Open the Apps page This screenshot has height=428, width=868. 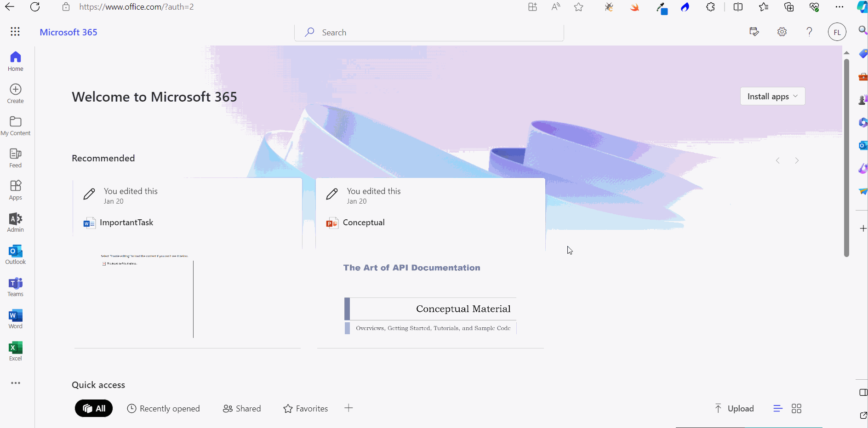[x=16, y=190]
